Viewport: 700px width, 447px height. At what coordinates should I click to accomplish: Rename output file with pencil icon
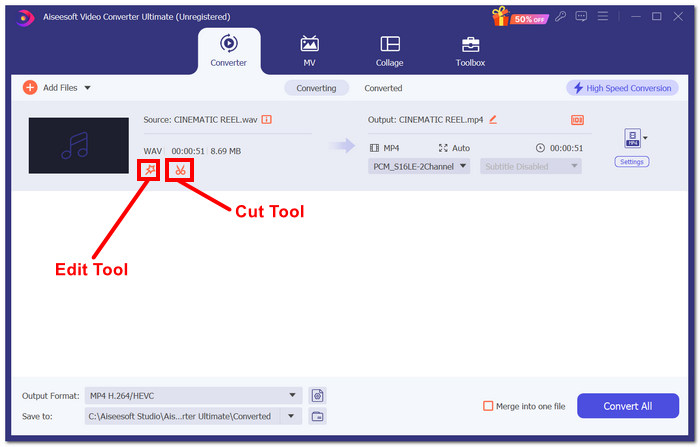click(493, 119)
